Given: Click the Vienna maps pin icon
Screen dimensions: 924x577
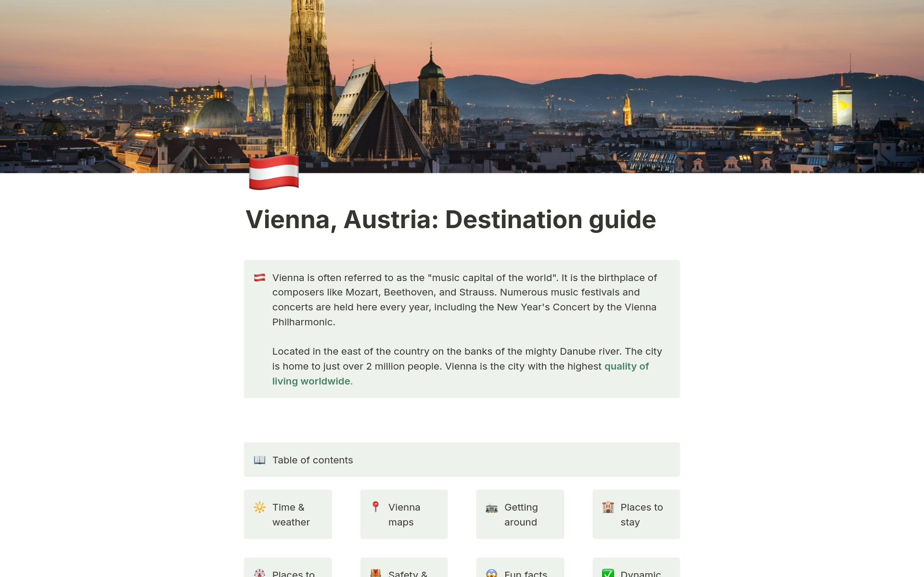Looking at the screenshot, I should (375, 506).
